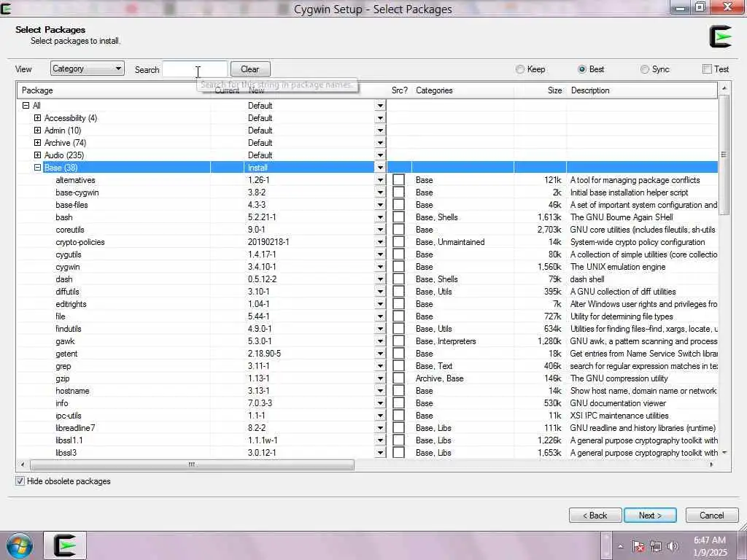The height and width of the screenshot is (560, 747).
Task: Click the horizontal scrollbar thumb
Action: [x=192, y=464]
